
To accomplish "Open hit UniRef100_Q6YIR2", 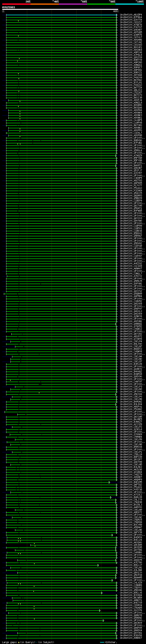I will pyautogui.click(x=131, y=334).
